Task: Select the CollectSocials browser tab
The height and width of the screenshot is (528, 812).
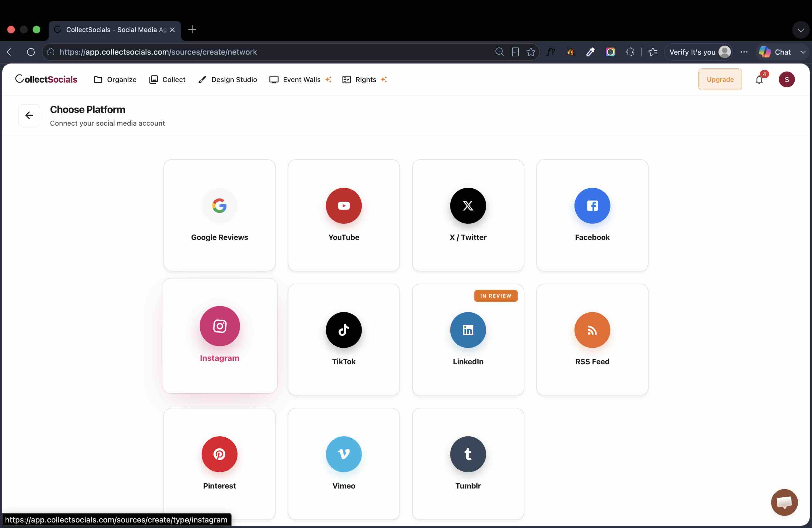Action: (115, 30)
